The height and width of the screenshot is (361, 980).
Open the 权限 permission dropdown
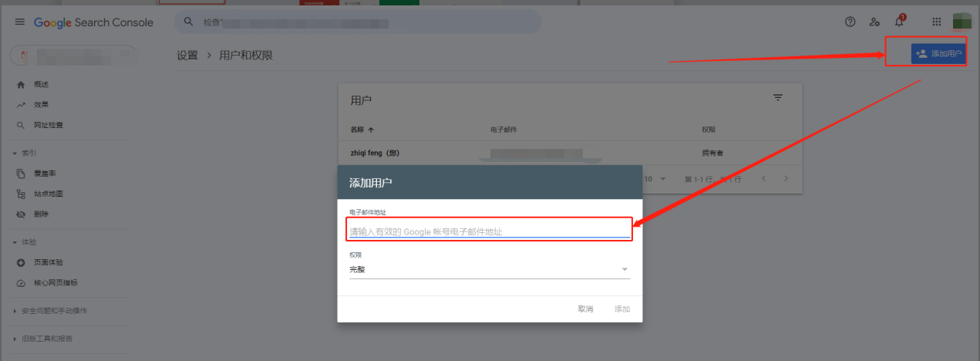490,269
